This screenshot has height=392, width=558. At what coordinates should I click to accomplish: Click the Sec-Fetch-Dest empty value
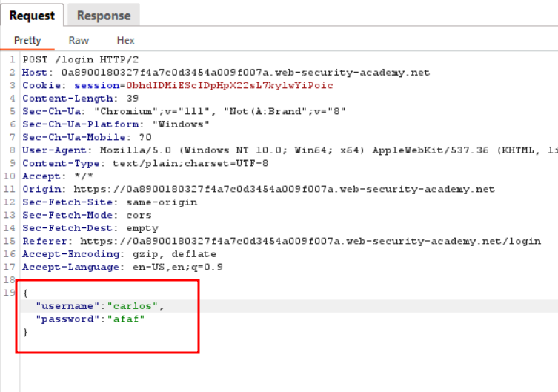142,228
